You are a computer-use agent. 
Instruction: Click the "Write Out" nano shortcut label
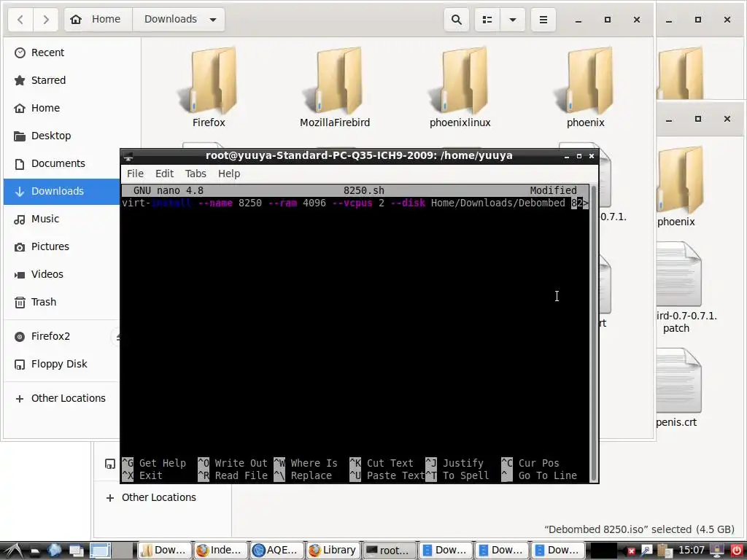click(241, 463)
